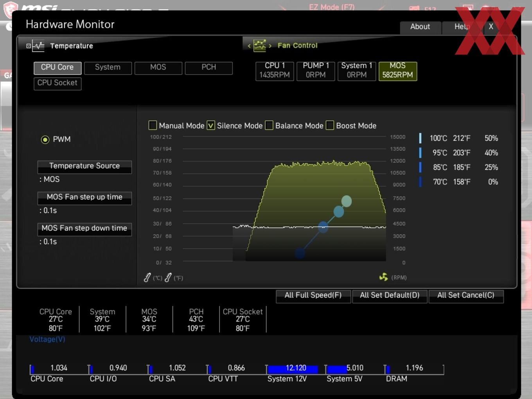Click the DRAM 1.196 voltage reading

414,368
